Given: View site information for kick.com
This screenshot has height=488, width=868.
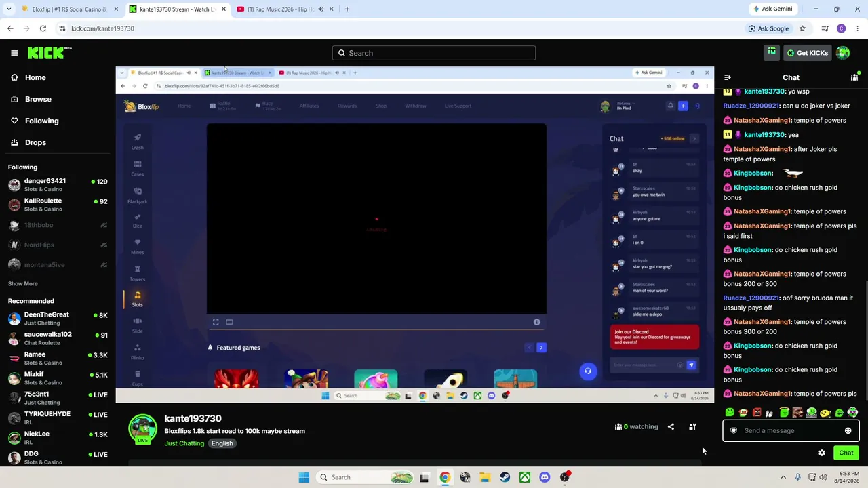Looking at the screenshot, I should click(x=62, y=28).
